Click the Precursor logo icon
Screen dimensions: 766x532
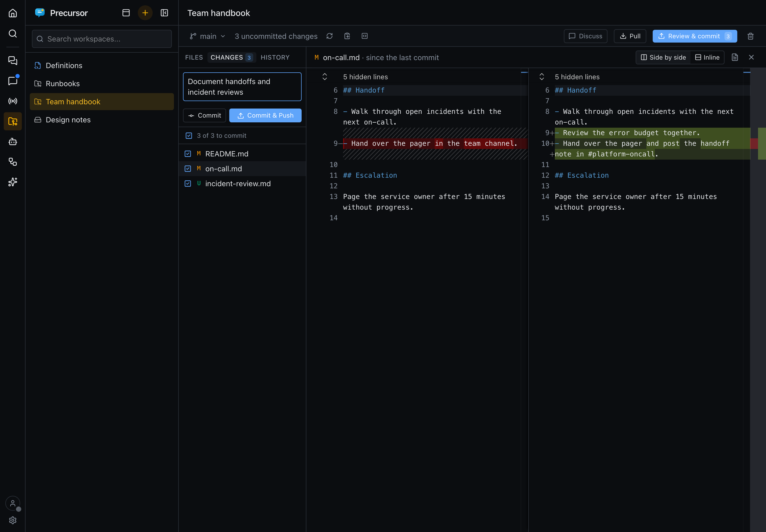(x=40, y=13)
